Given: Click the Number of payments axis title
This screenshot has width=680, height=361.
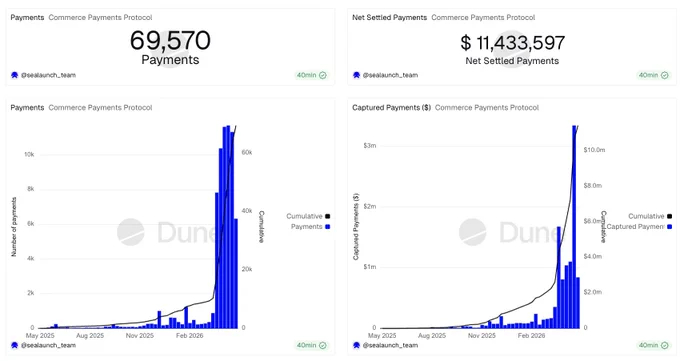Looking at the screenshot, I should 14,226.
